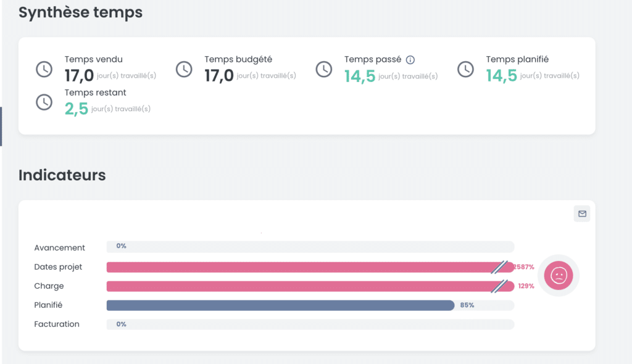Select the Temps passé 14,5 value

click(x=360, y=76)
